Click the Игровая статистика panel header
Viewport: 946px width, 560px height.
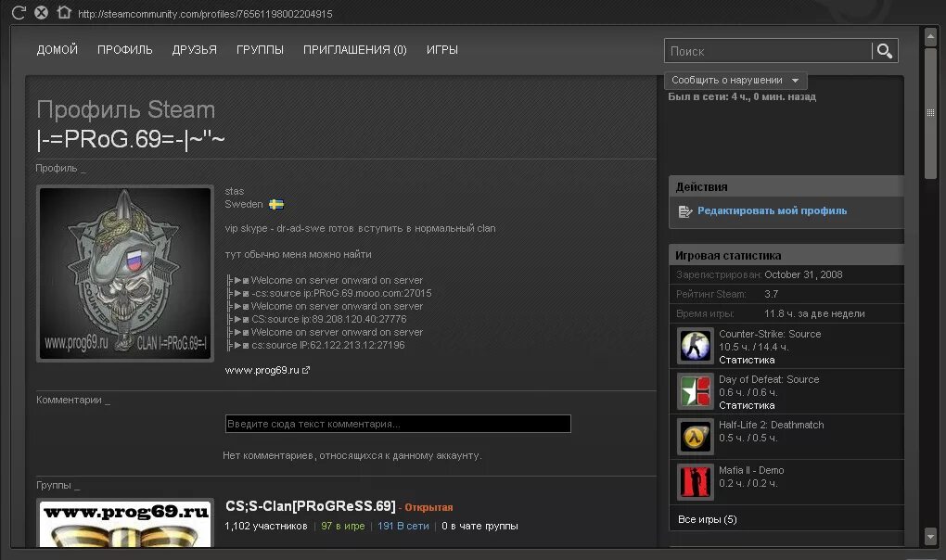point(786,256)
